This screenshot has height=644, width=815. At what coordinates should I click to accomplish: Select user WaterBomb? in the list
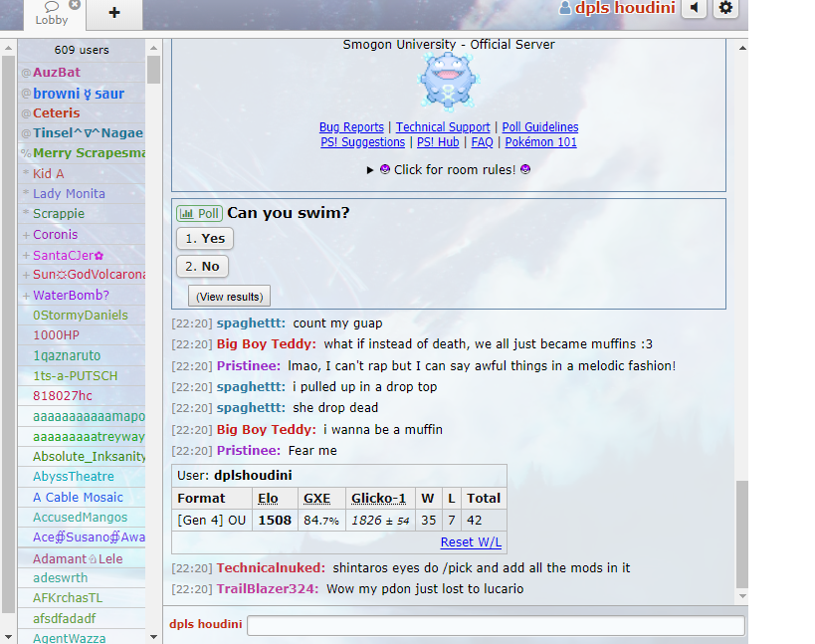82,296
